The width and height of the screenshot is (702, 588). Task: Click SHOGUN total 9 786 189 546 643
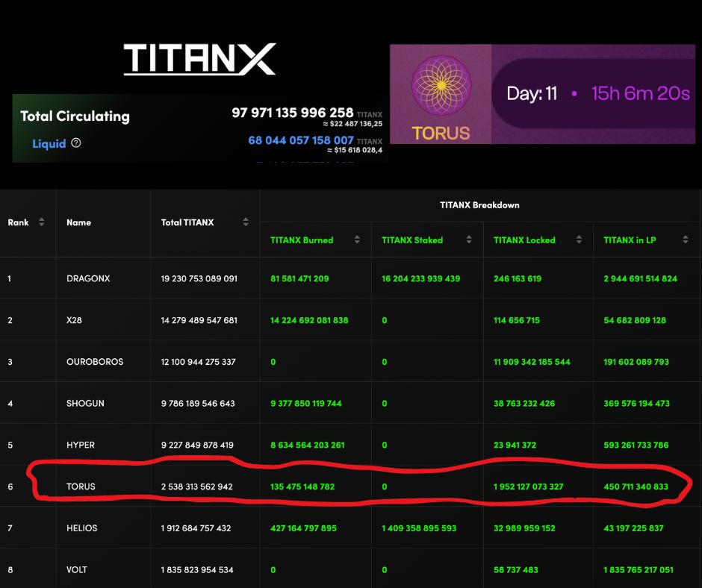(x=198, y=403)
